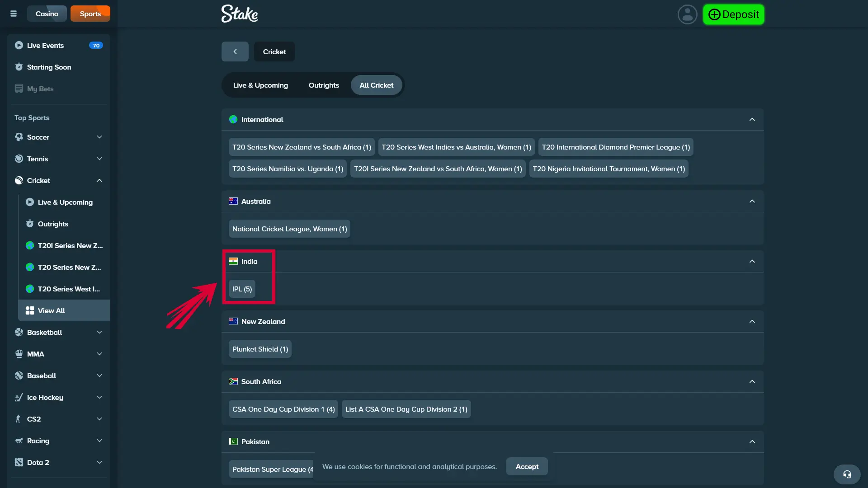Open the IPL (5) league chip
The width and height of the screenshot is (868, 488).
click(242, 289)
